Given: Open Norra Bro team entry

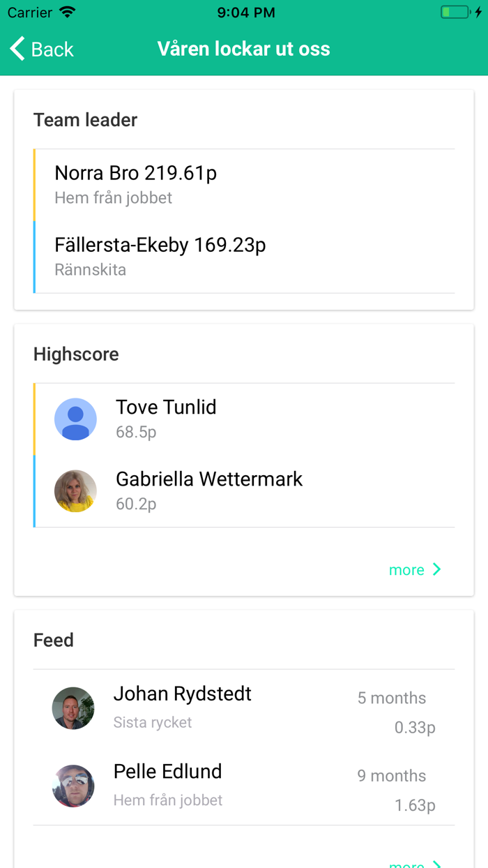Looking at the screenshot, I should [135, 173].
